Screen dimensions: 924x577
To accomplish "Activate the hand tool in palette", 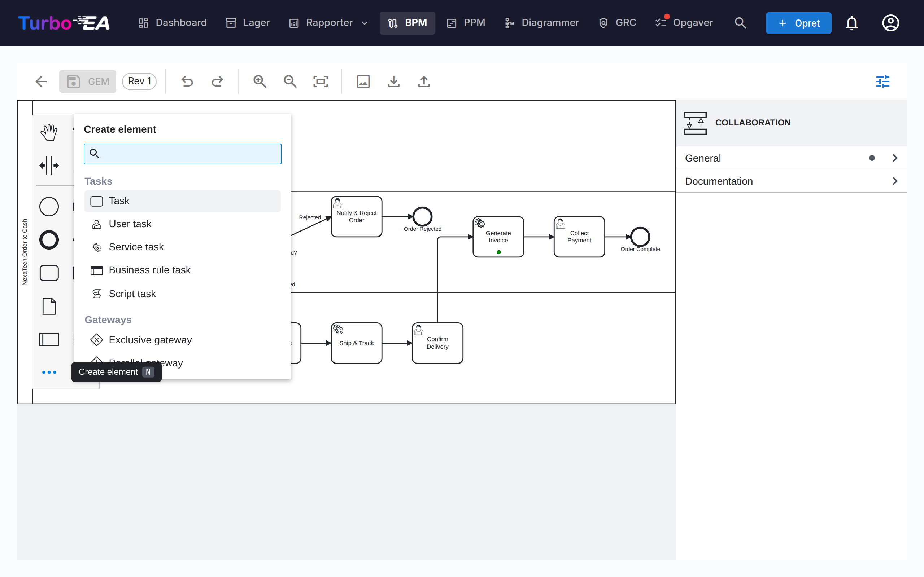I will tap(49, 132).
